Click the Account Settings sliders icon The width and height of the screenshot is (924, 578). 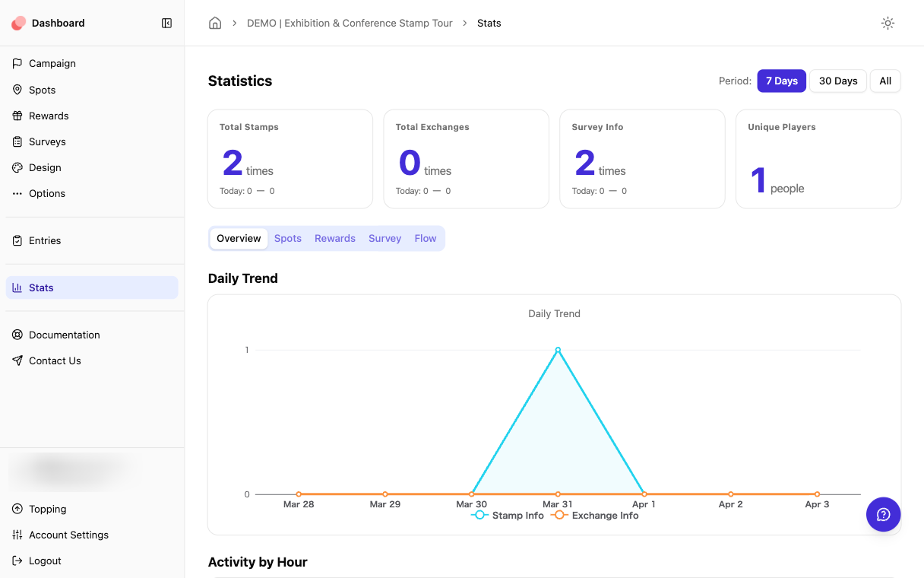[17, 535]
